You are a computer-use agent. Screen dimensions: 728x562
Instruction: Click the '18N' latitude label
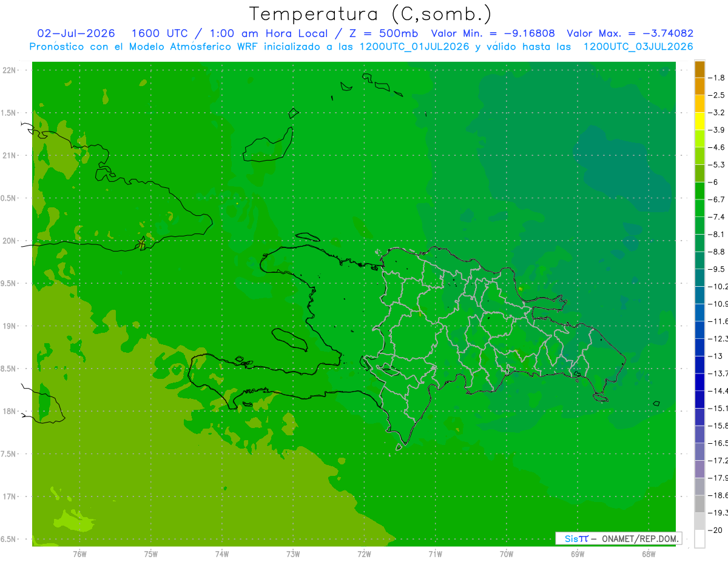click(8, 411)
